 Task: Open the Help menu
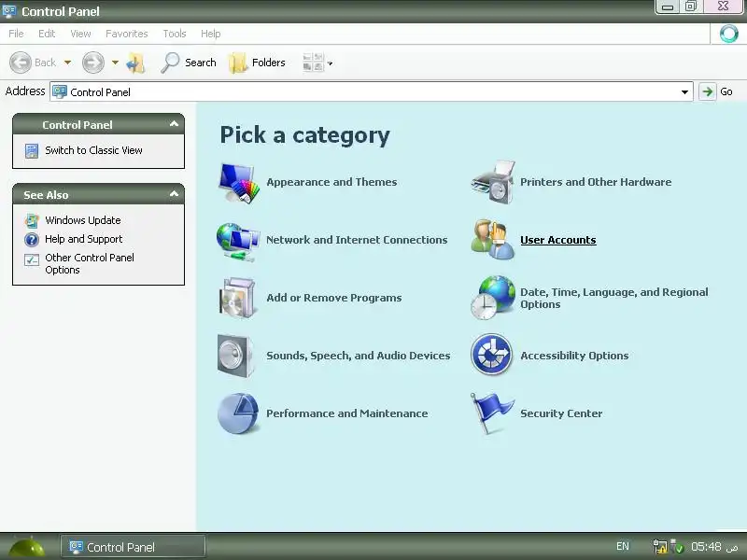[x=211, y=34]
